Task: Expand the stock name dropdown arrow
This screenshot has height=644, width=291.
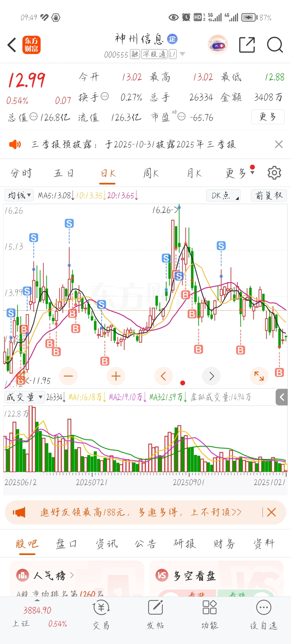Action: tap(182, 54)
